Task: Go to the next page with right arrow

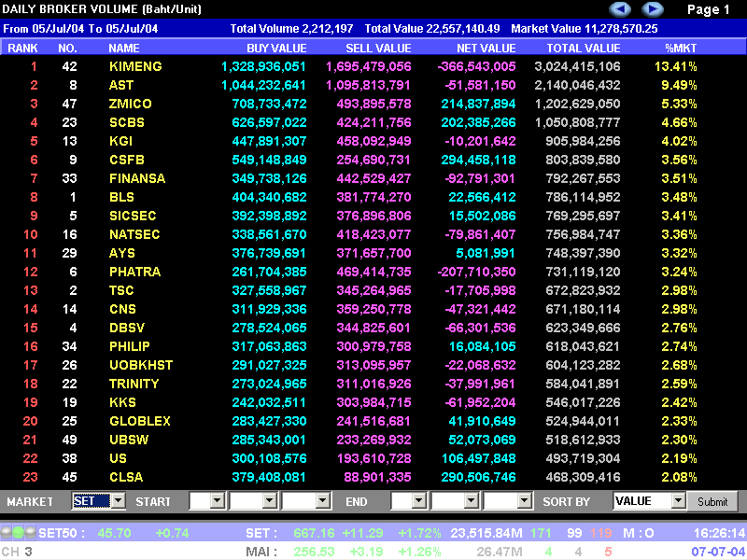Action: (x=652, y=9)
